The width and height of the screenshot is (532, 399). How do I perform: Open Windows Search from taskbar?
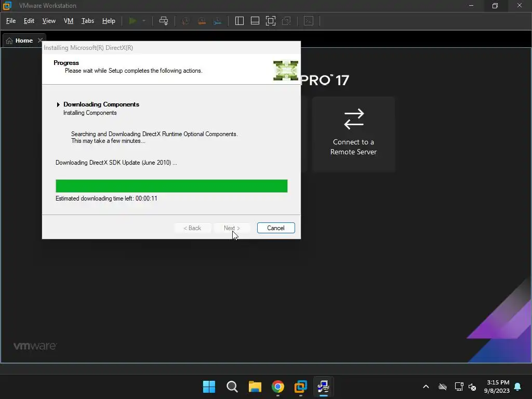(232, 387)
